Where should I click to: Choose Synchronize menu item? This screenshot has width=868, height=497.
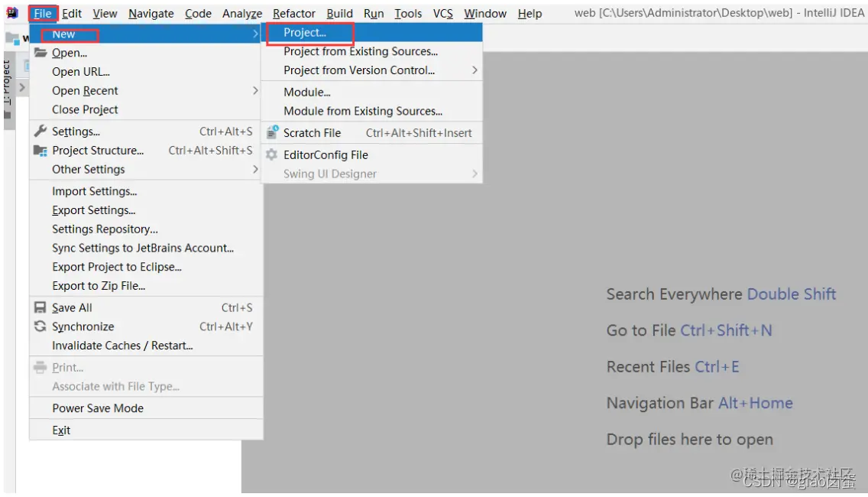145,326
